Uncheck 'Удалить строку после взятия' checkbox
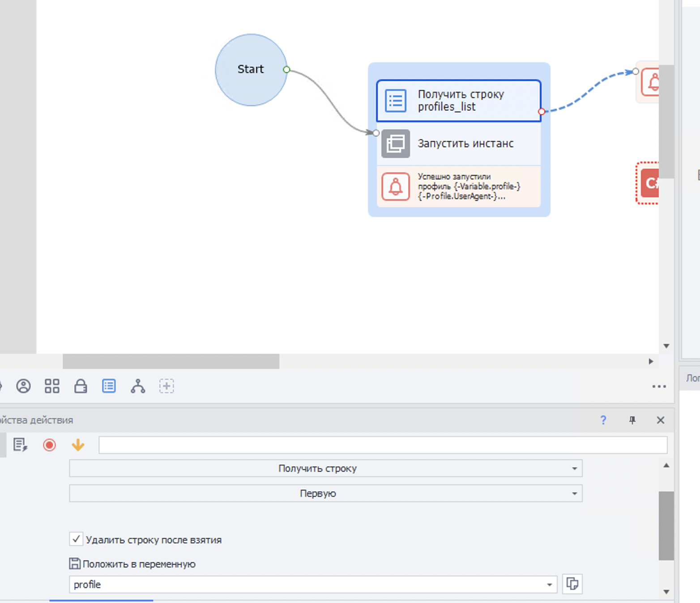Screen dimensions: 700x603 point(76,539)
